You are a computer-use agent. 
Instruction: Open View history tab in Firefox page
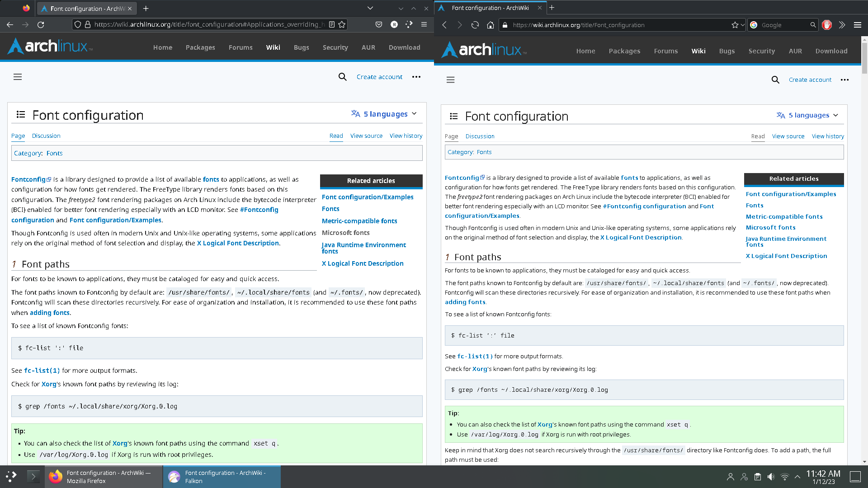pyautogui.click(x=406, y=136)
